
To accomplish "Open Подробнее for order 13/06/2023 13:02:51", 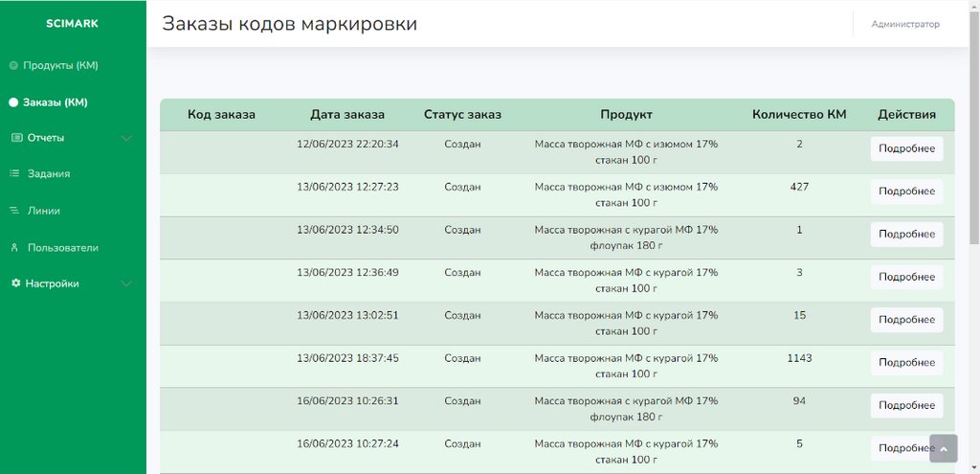I will click(907, 320).
